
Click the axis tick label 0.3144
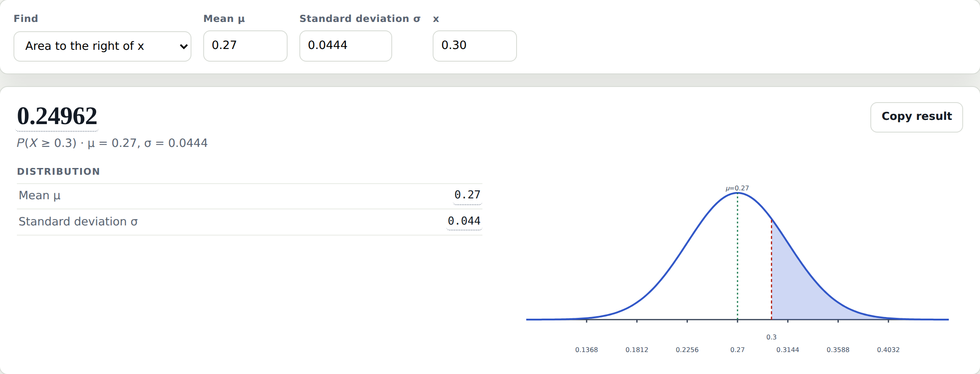coord(788,350)
